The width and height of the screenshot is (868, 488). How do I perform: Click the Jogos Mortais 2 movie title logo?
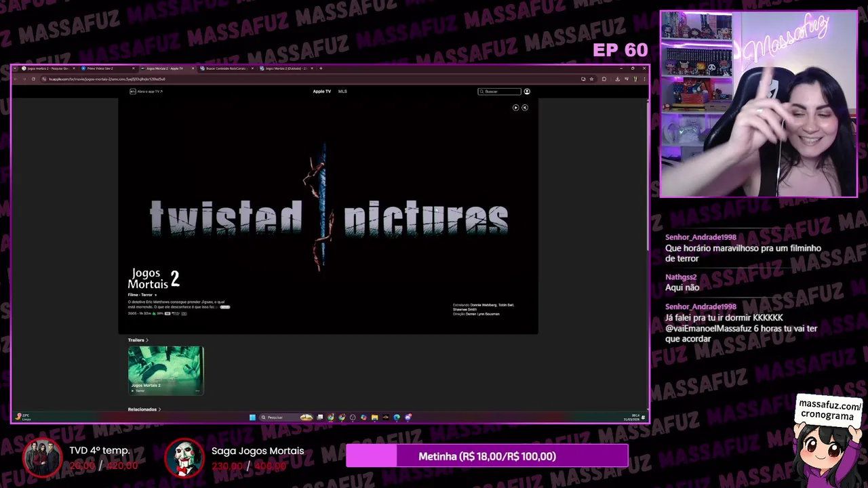coord(154,279)
